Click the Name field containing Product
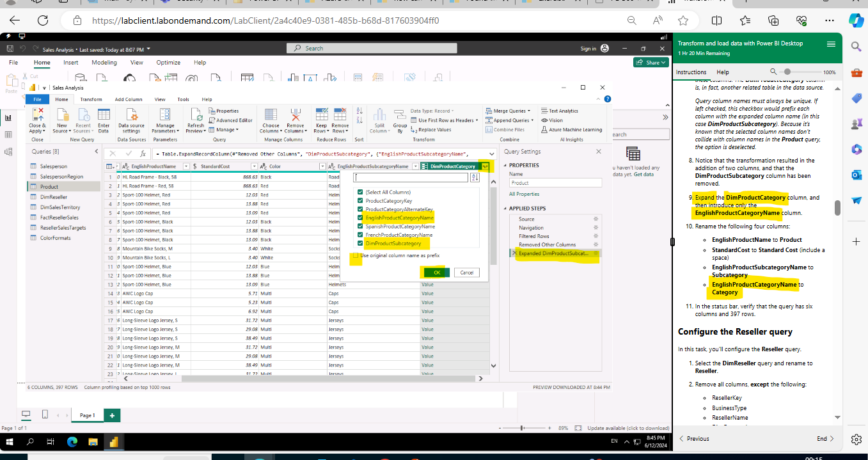This screenshot has width=868, height=460. (556, 182)
